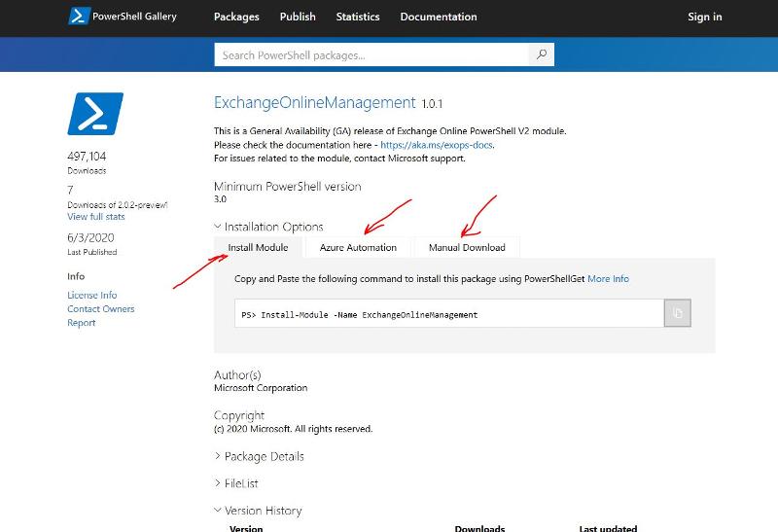Click the More Info link
778x532 pixels.
tap(609, 279)
